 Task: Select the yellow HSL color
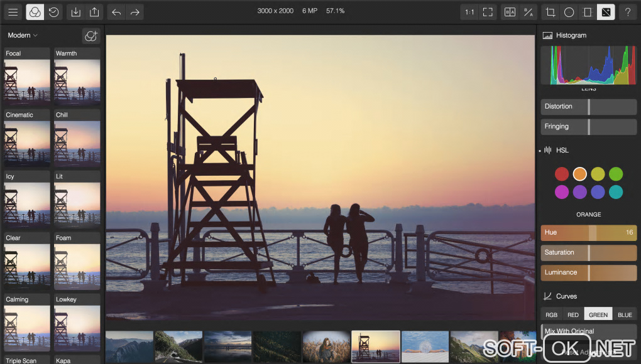598,174
